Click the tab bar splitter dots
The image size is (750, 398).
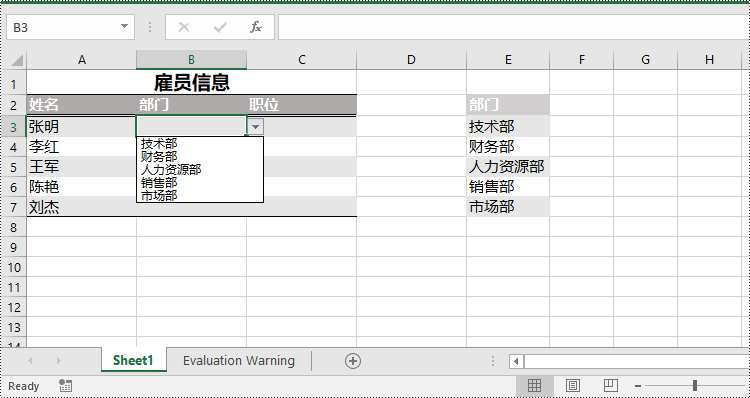coord(493,361)
